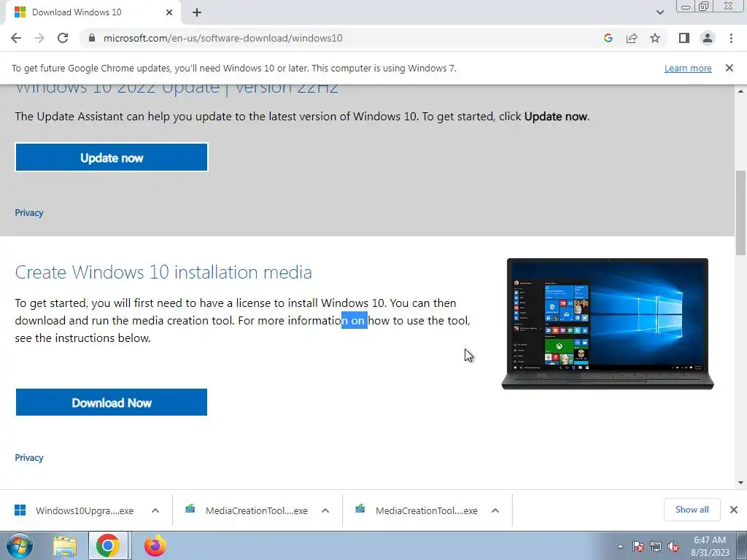The width and height of the screenshot is (747, 560).
Task: Click the scrollbar up arrow
Action: coord(741,91)
